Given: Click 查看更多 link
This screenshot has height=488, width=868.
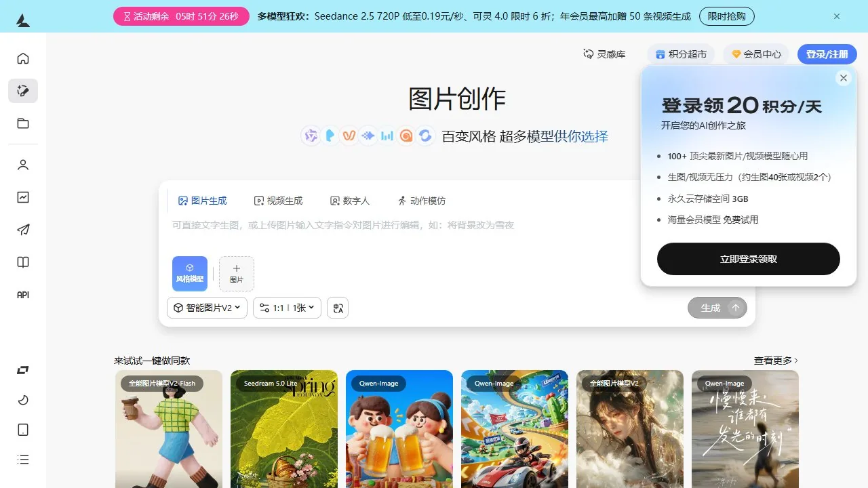Looking at the screenshot, I should coord(776,361).
